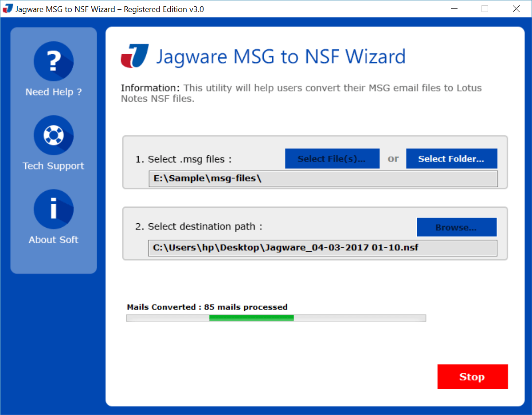Browse for a destination path

[x=457, y=227]
